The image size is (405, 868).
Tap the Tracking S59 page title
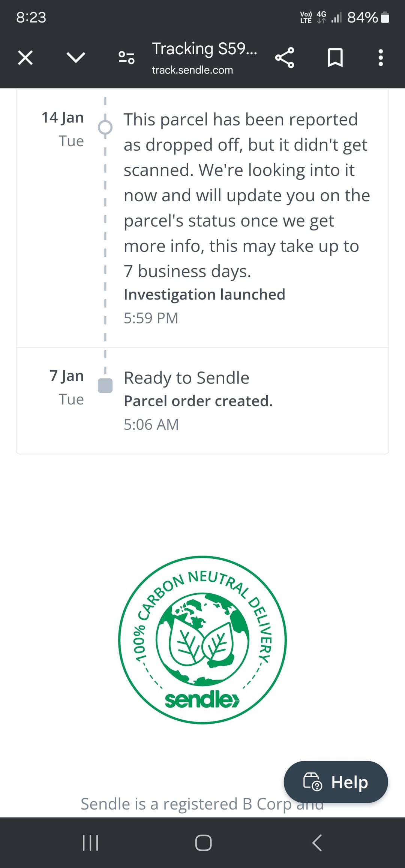click(204, 49)
